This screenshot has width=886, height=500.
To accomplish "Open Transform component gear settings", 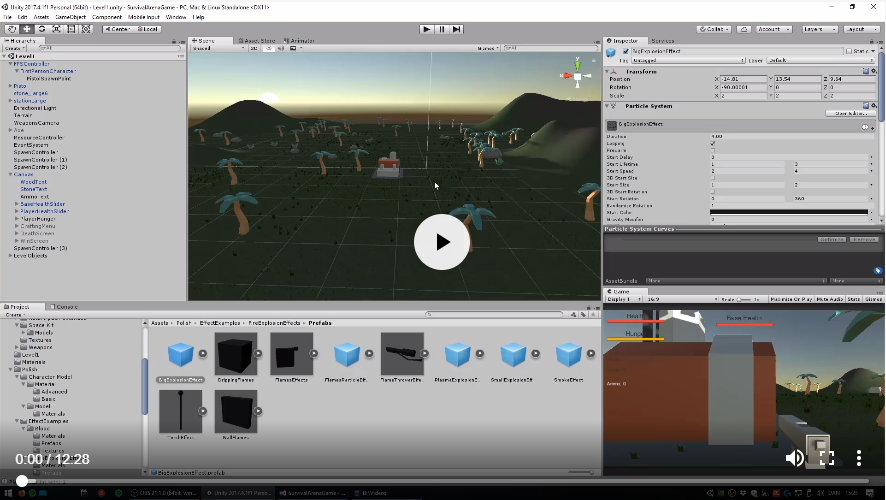I will click(873, 71).
